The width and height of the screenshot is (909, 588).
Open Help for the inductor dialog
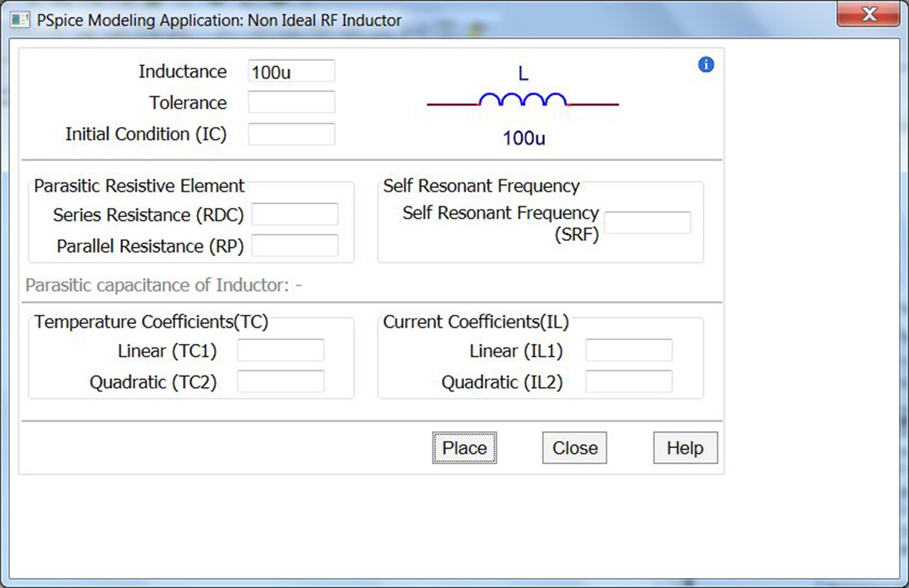click(685, 448)
